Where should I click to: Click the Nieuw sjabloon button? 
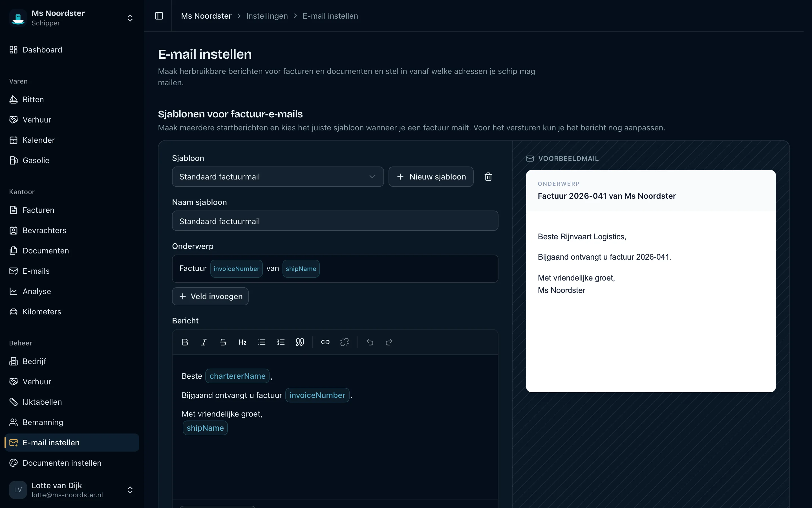click(431, 177)
